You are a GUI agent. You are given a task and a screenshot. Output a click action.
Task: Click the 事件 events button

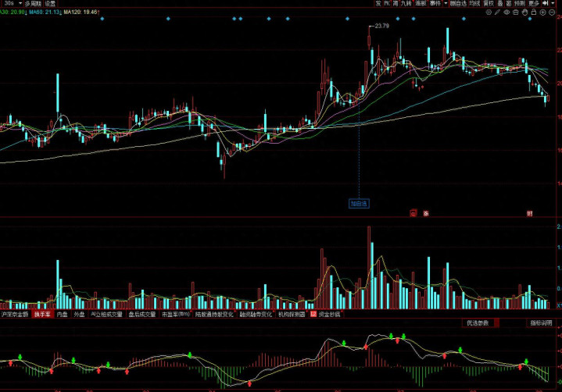pos(435,3)
